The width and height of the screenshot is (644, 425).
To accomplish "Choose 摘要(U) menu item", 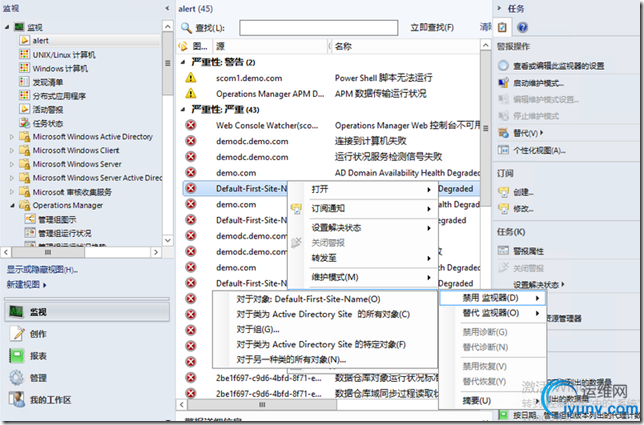I will click(x=492, y=401).
